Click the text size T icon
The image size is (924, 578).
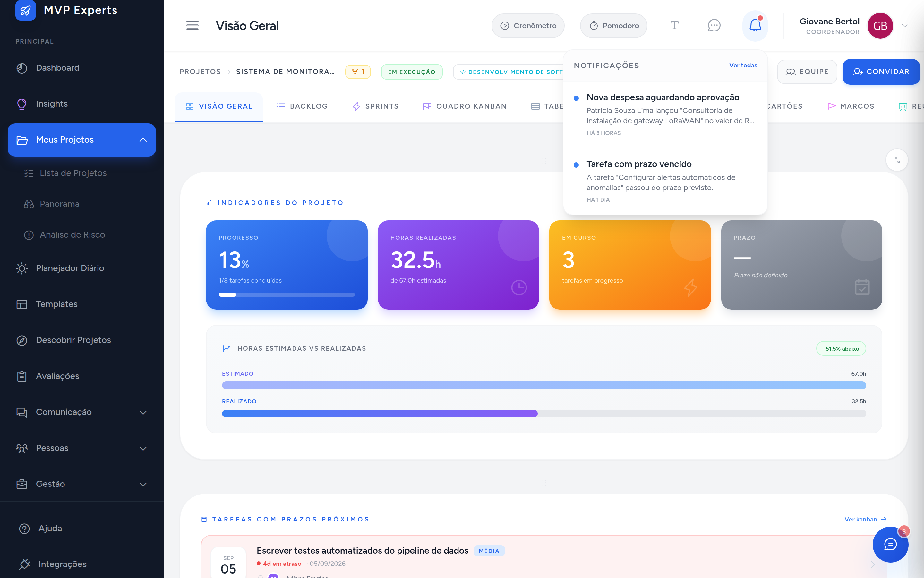click(x=674, y=26)
